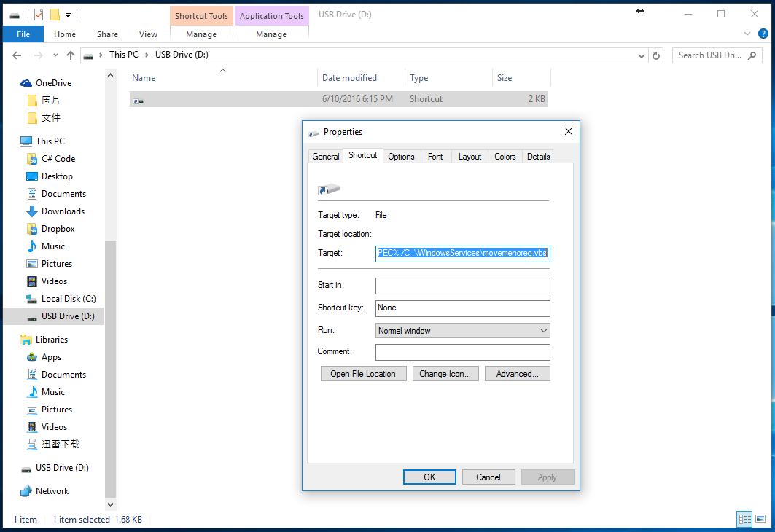The width and height of the screenshot is (775, 532).
Task: Open the Apps library
Action: (51, 357)
